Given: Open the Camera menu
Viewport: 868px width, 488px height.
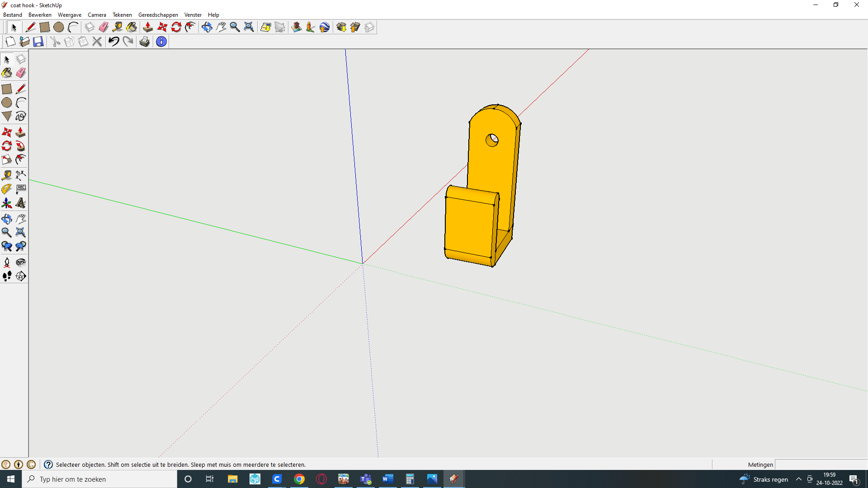Looking at the screenshot, I should tap(97, 14).
